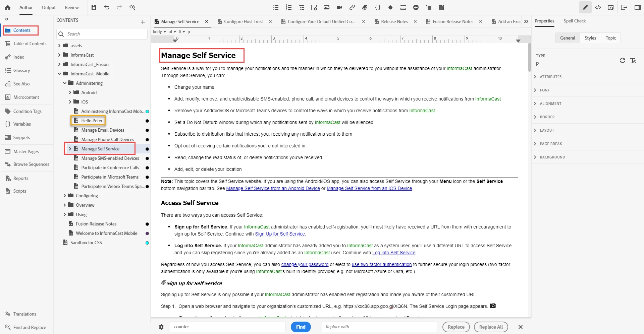Insert a numbered list from the toolbar
The height and width of the screenshot is (334, 644).
[x=288, y=7]
